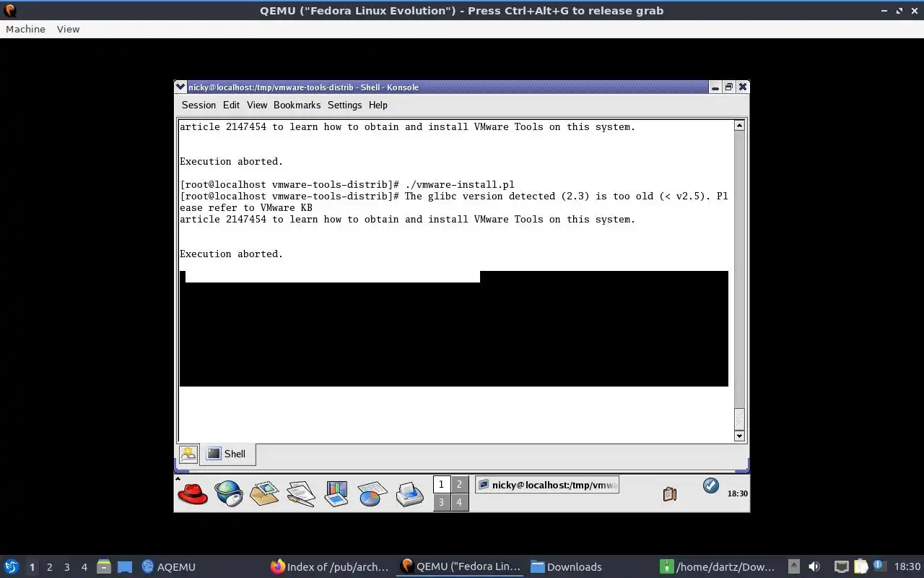Open the email client envelope icon
Screen dimensions: 924x578
[264, 493]
